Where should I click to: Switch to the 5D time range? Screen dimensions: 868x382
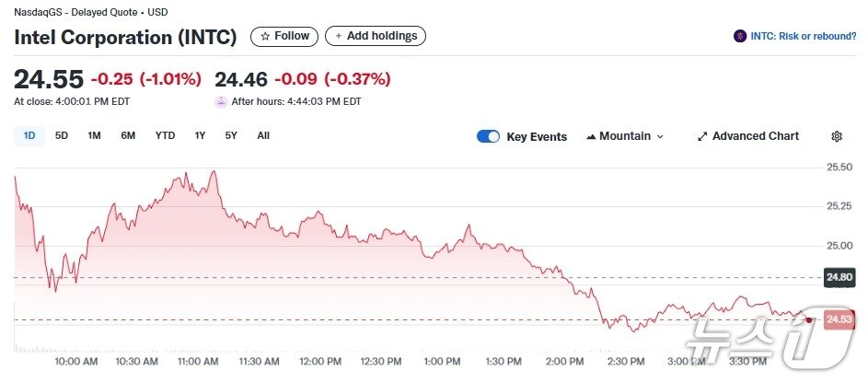[62, 136]
